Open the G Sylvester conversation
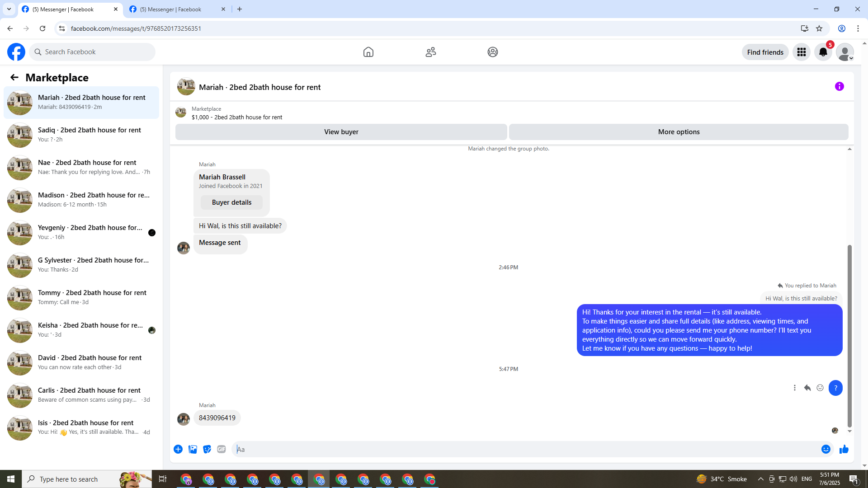The image size is (868, 488). 81,265
